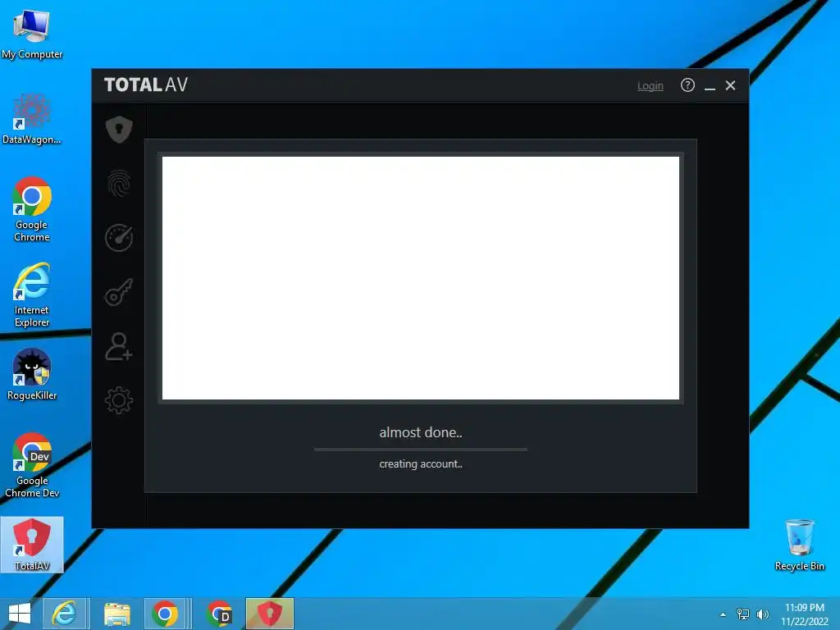This screenshot has height=630, width=840.
Task: Open the network tray icon
Action: (x=743, y=614)
